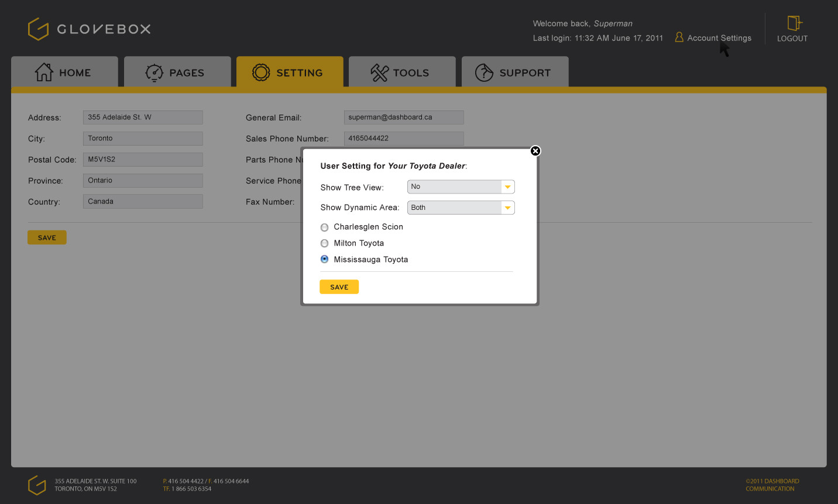Click the 'Welcome back, Superman' text
838x504 pixels.
tap(582, 23)
